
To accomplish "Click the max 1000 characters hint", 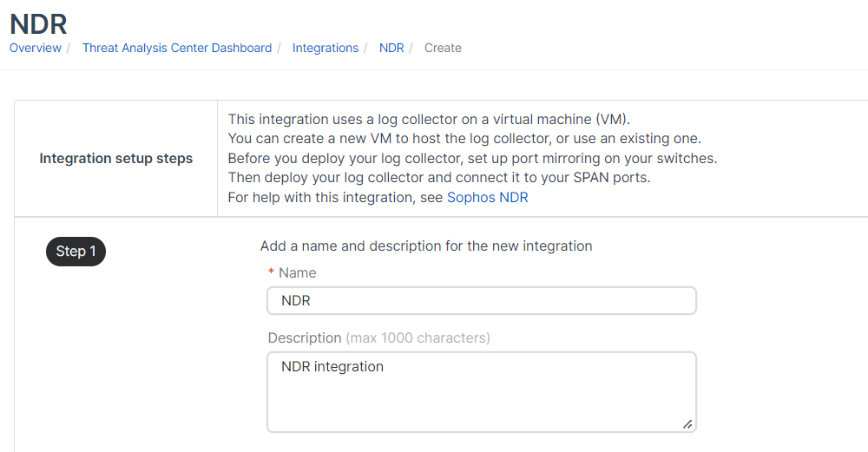I will click(x=418, y=337).
